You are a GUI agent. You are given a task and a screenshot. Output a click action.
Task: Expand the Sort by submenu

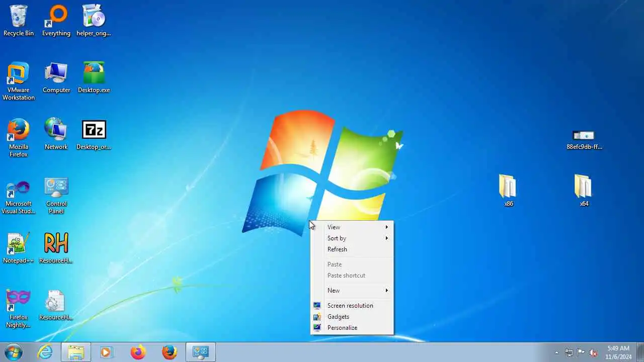pyautogui.click(x=352, y=238)
